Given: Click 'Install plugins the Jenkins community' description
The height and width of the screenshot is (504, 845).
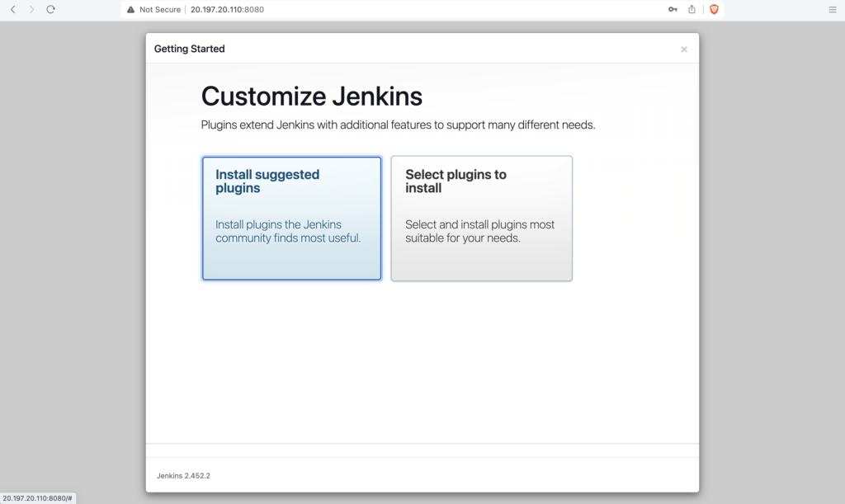Looking at the screenshot, I should 288,231.
